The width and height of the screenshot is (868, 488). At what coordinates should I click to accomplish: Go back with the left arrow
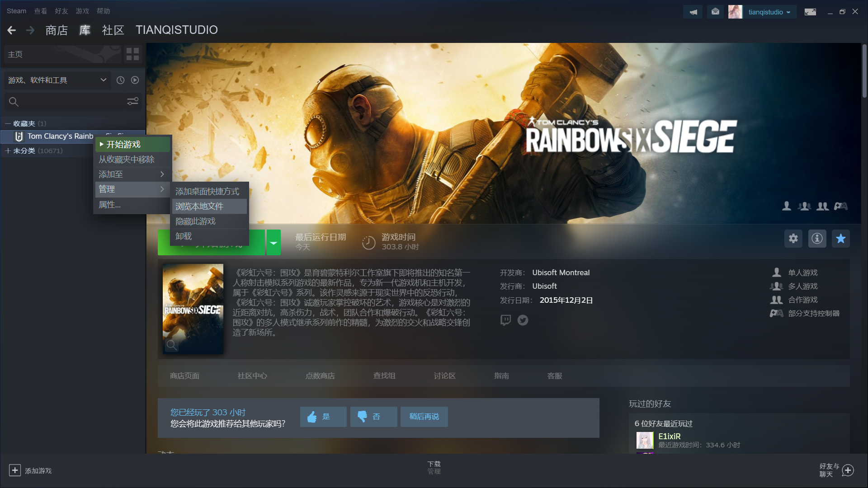12,30
